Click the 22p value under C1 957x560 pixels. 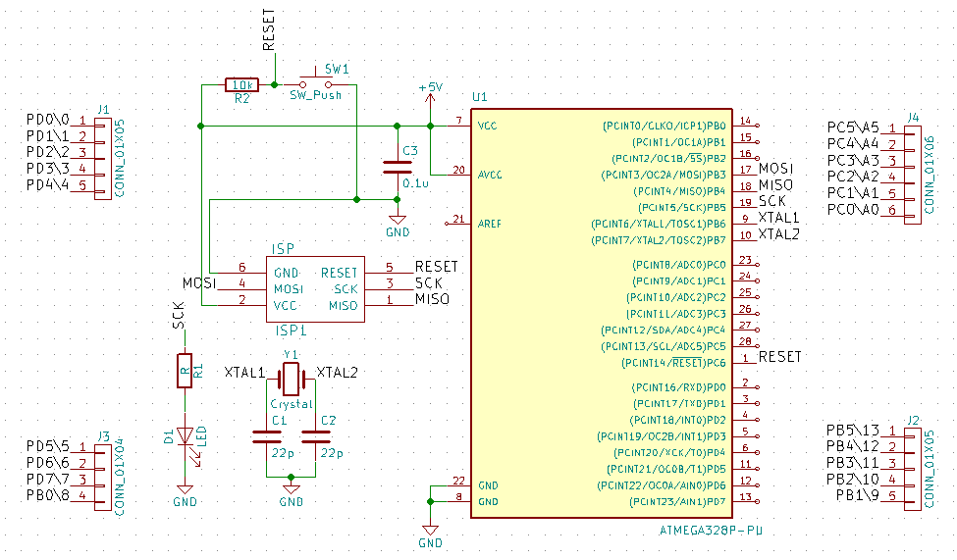[283, 453]
